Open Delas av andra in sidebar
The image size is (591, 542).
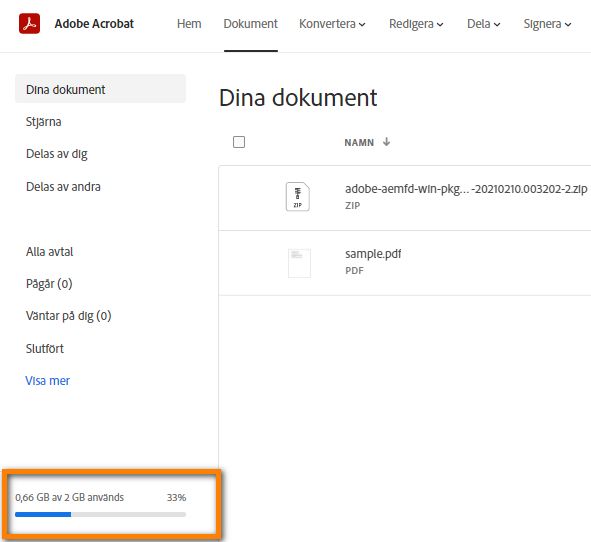tap(63, 187)
